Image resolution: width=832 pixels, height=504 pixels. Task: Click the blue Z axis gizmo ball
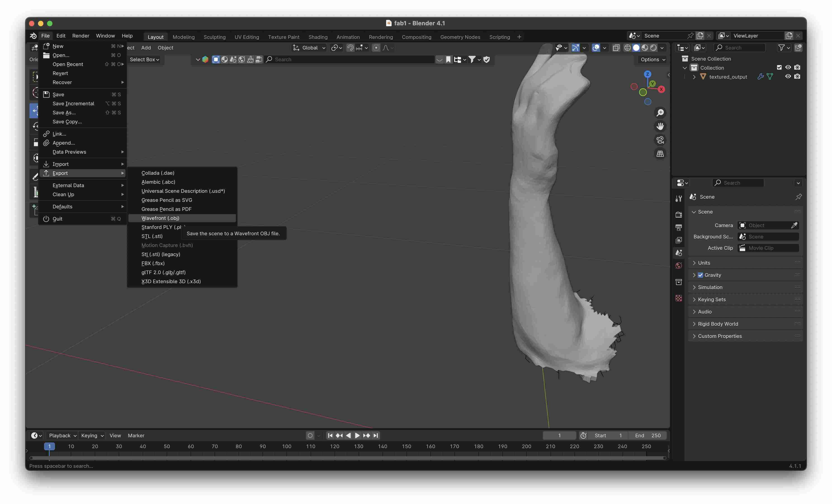point(647,74)
